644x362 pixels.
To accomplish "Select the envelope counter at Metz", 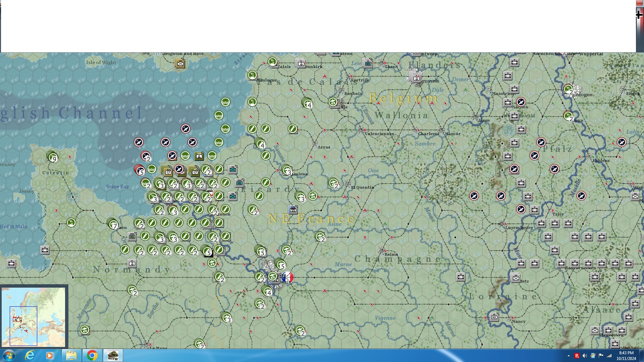I will [x=516, y=278].
